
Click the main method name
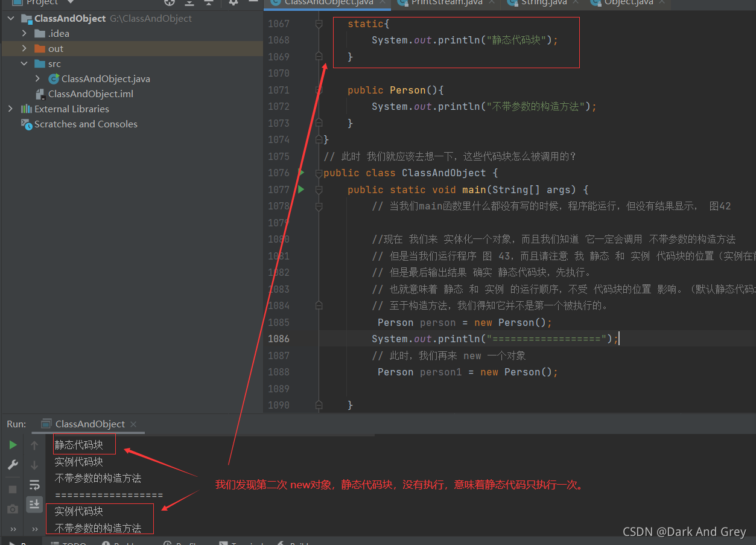click(474, 190)
